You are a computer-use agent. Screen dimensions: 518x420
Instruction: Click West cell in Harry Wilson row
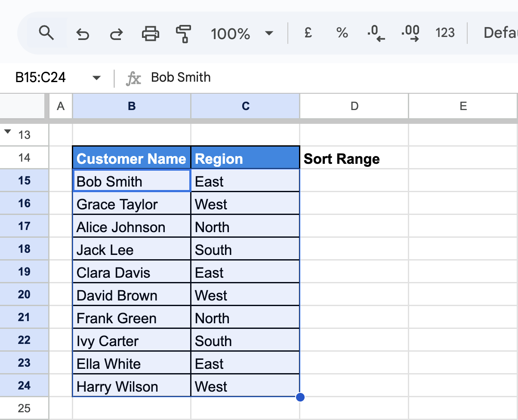tap(245, 386)
